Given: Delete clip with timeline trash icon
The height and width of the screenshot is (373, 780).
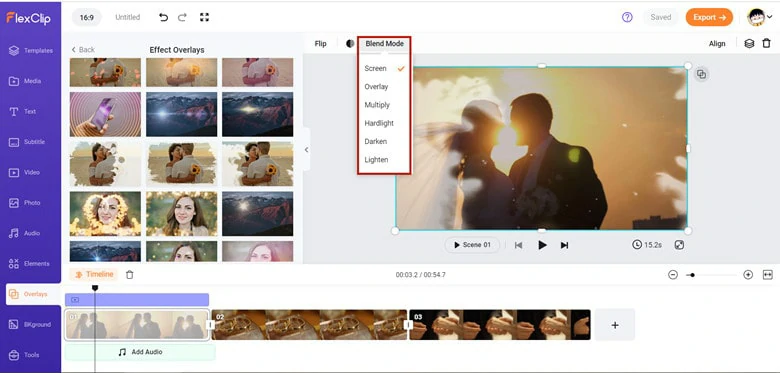Looking at the screenshot, I should 129,275.
